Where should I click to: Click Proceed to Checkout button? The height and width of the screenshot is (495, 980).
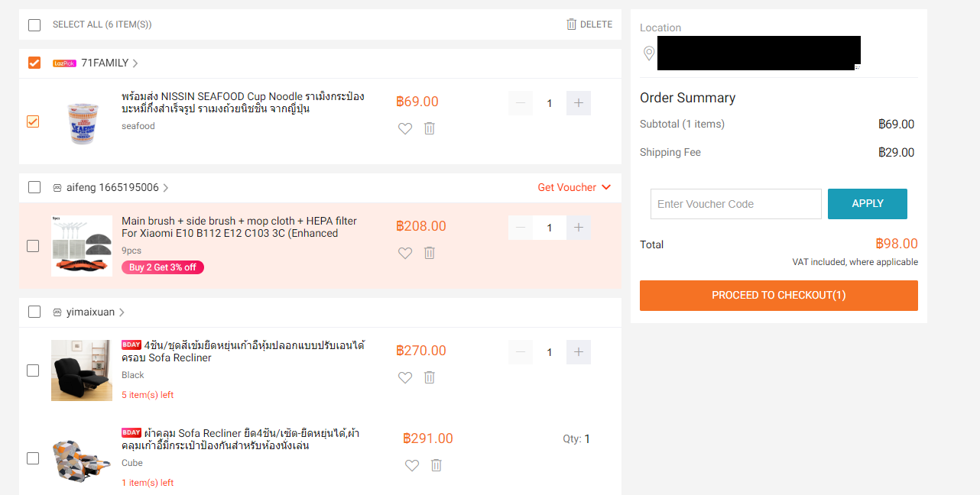point(779,296)
